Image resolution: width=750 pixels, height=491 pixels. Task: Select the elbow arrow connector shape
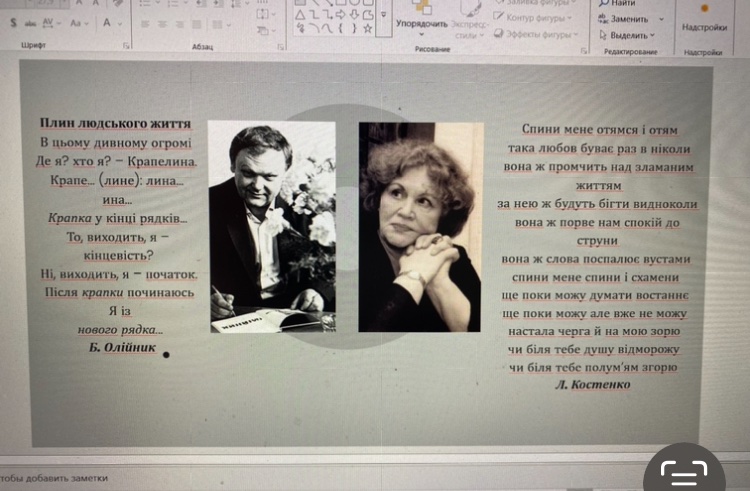(327, 15)
